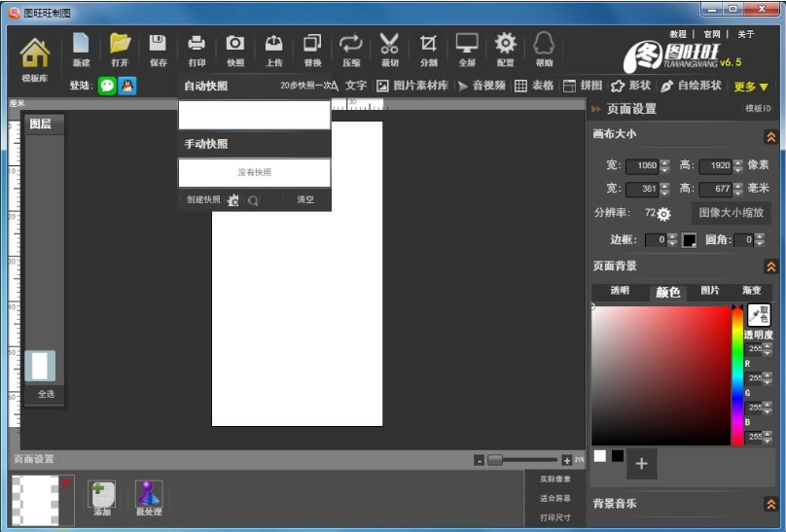Viewport: 786px width, 532px height.
Task: Open the 关于 about link
Action: tap(746, 34)
